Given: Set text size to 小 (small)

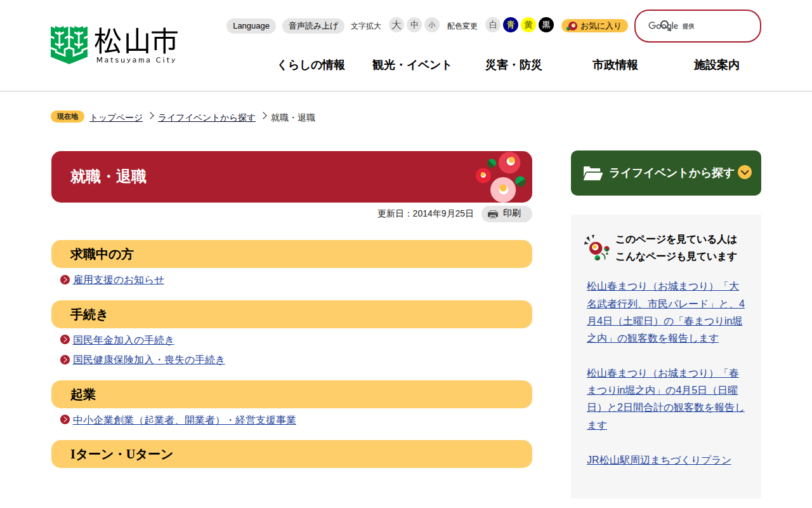Looking at the screenshot, I should (x=432, y=25).
